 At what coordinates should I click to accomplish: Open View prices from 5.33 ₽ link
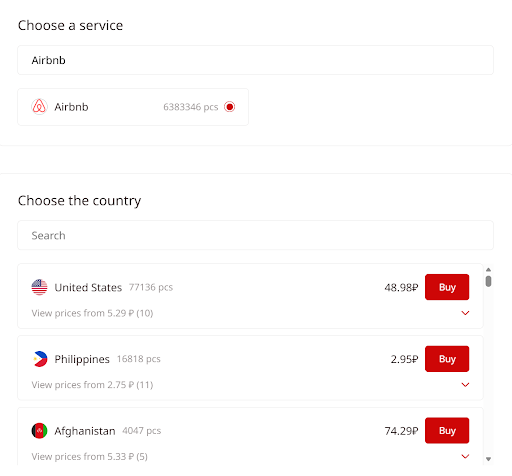coord(89,456)
